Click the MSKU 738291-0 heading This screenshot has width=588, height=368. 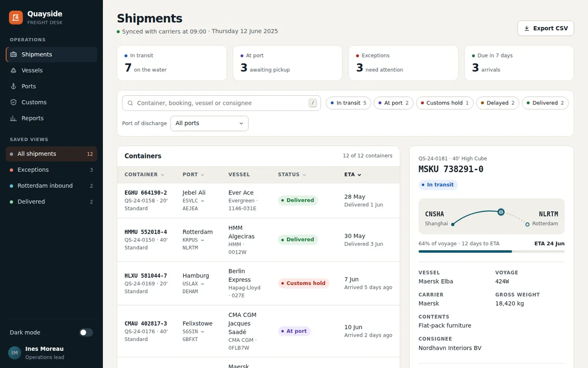tap(451, 169)
